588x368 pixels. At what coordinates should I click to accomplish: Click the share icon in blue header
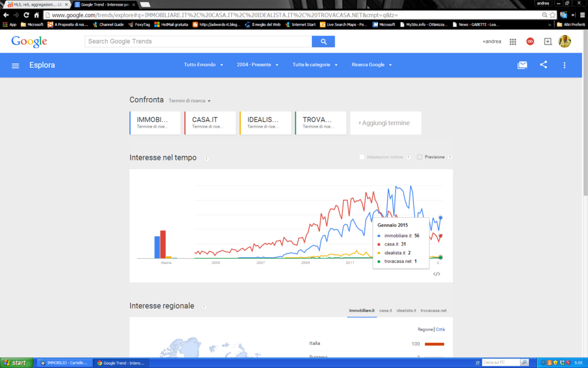tap(543, 65)
